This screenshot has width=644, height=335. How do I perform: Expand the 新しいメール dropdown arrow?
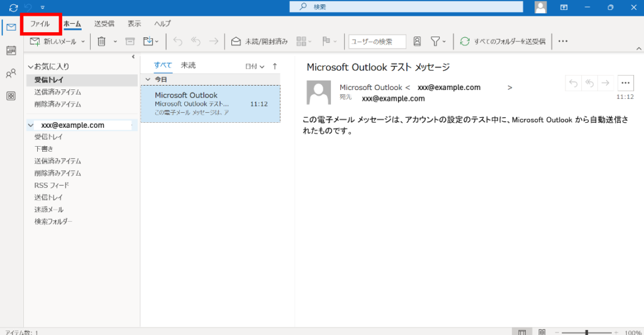pos(83,42)
